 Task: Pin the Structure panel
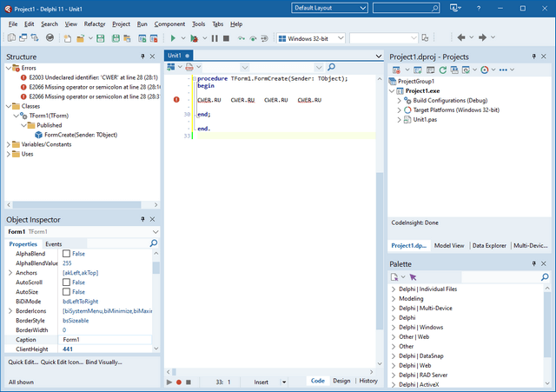pos(143,57)
